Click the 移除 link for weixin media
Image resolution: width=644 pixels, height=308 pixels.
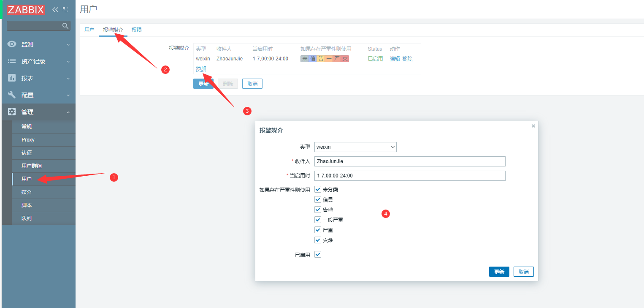[407, 59]
